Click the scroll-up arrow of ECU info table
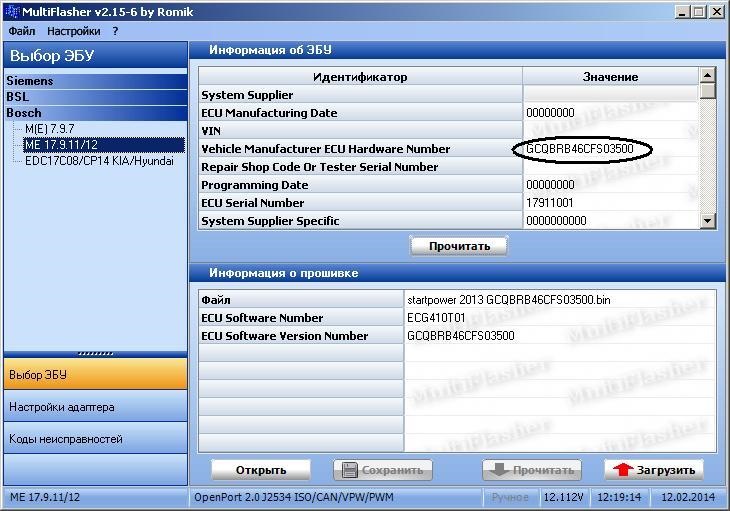This screenshot has height=511, width=730. [708, 75]
